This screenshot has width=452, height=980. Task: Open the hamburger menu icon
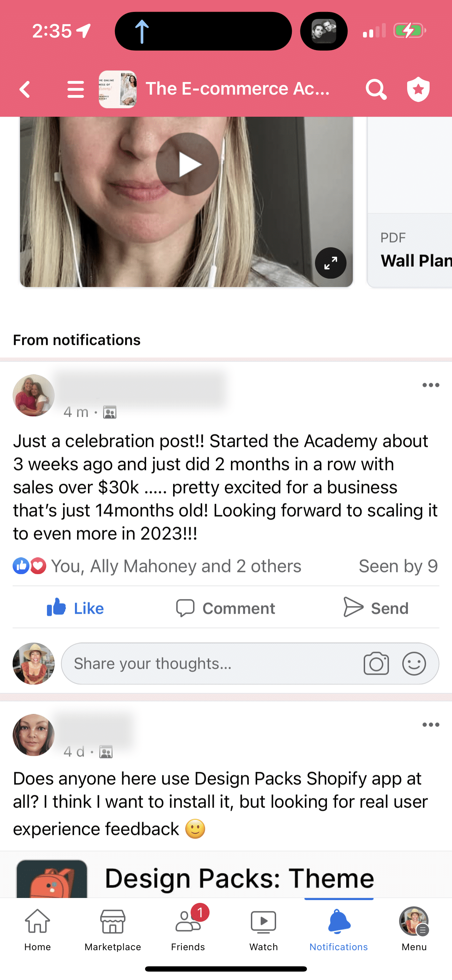pyautogui.click(x=75, y=89)
